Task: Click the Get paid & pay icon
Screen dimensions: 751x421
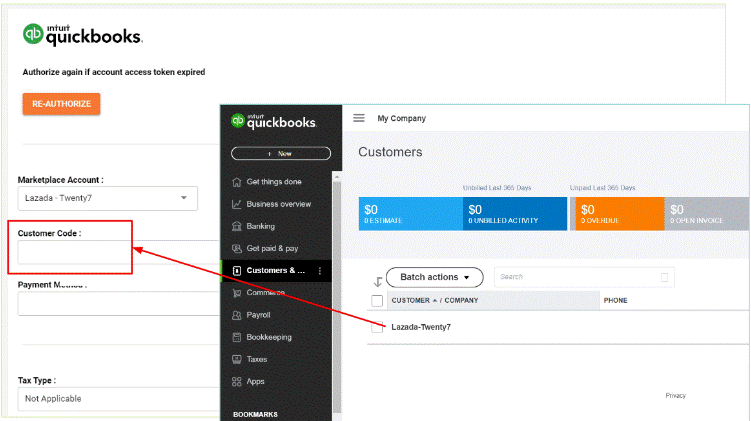Action: click(237, 249)
